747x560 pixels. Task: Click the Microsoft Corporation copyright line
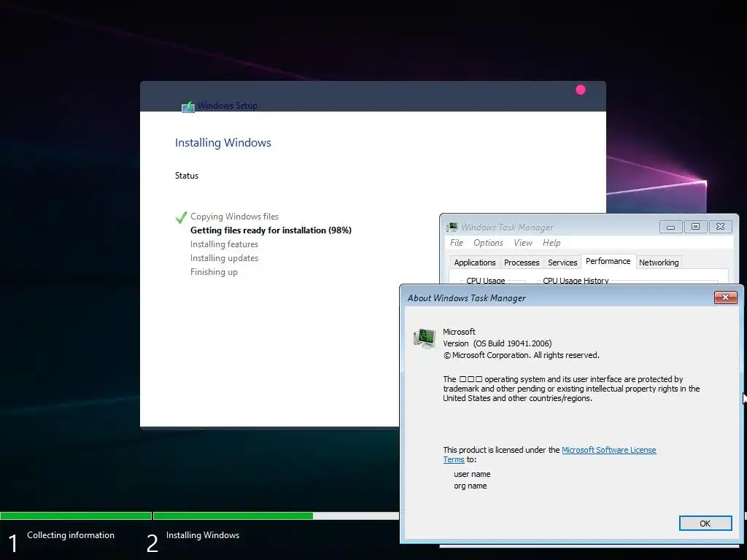coord(521,355)
